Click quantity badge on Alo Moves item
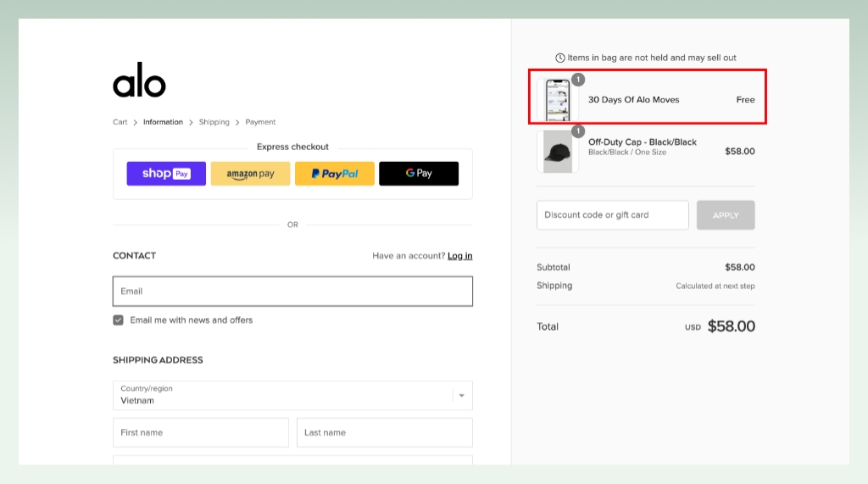 [578, 80]
